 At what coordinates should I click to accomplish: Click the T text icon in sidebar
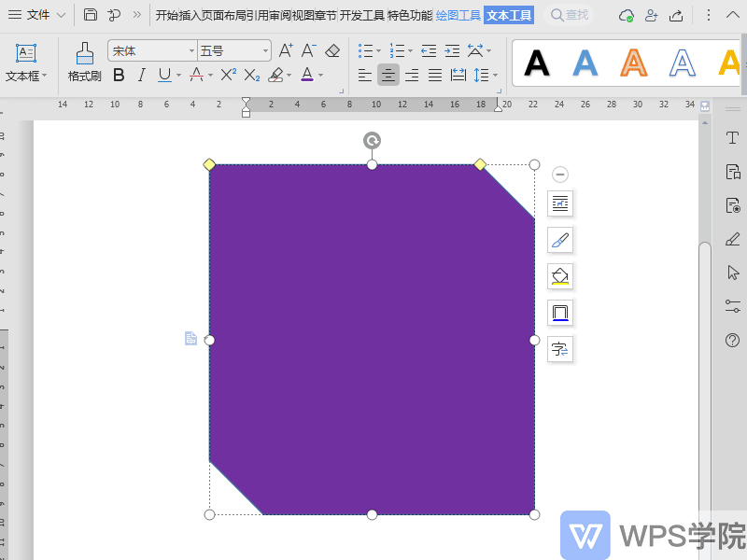click(733, 138)
